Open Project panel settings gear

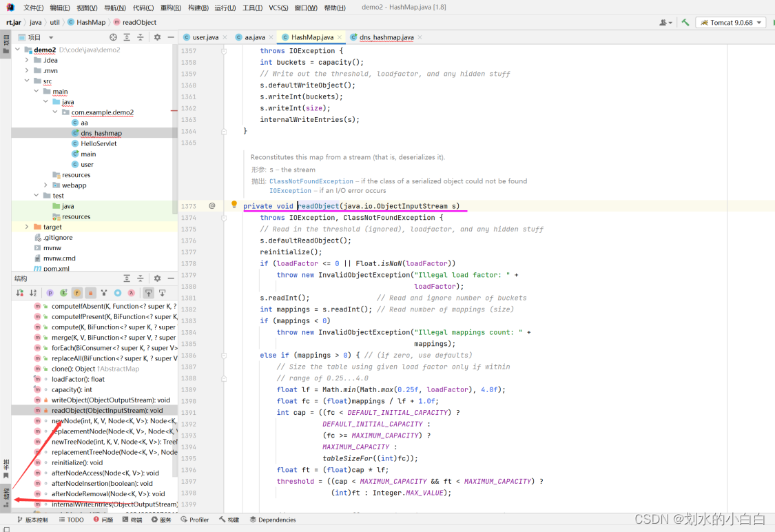click(157, 37)
